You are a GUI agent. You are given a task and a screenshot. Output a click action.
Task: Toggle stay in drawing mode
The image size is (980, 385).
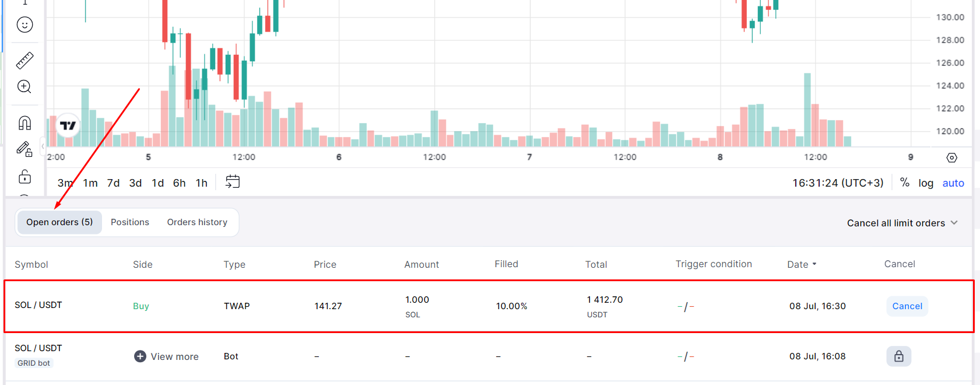point(24,150)
